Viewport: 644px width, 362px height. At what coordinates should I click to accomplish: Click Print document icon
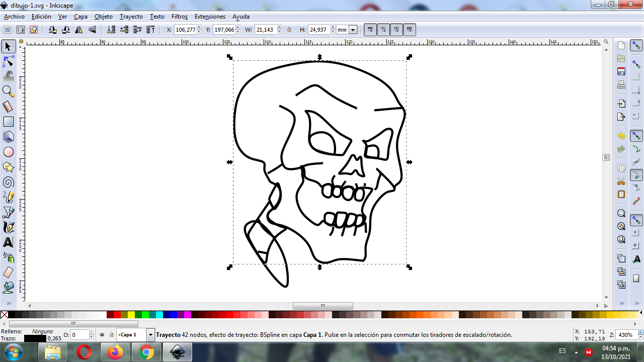(x=621, y=84)
